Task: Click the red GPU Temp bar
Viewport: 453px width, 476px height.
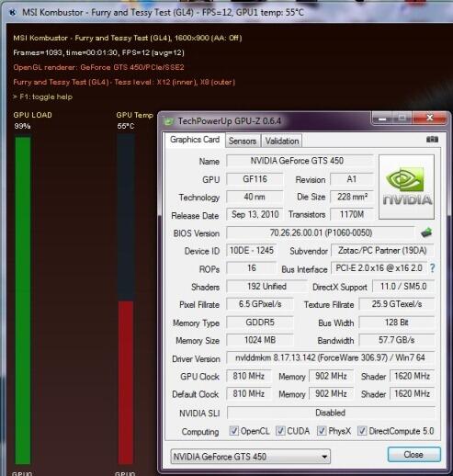Action: [126, 382]
